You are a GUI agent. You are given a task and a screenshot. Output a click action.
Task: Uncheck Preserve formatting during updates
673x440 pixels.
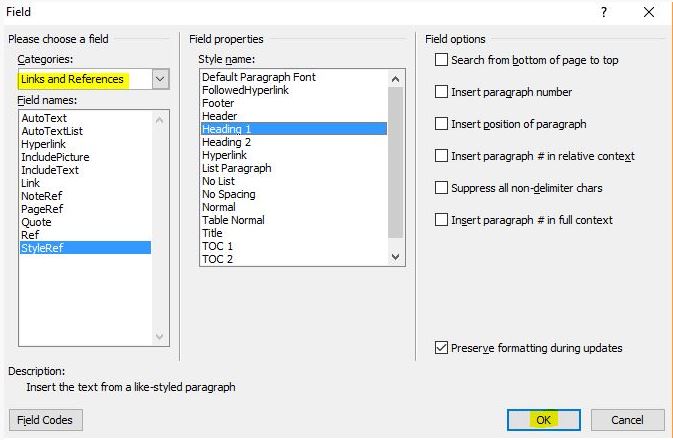tap(441, 348)
